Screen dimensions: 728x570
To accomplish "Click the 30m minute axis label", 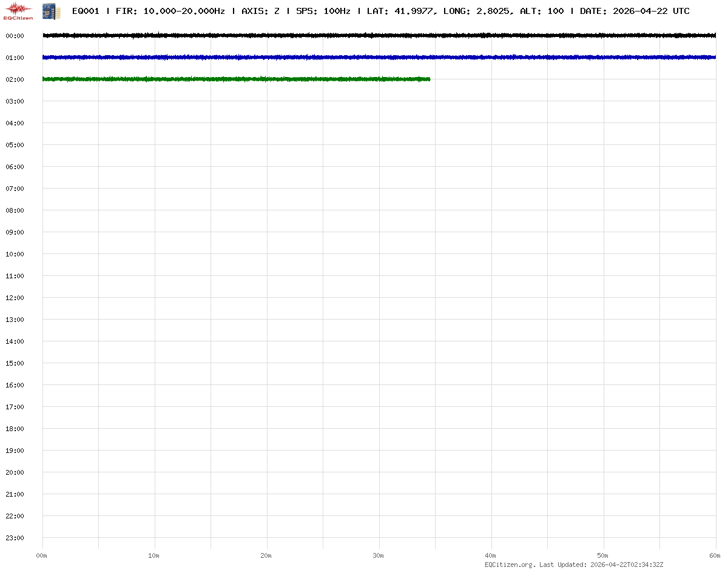I will (379, 555).
